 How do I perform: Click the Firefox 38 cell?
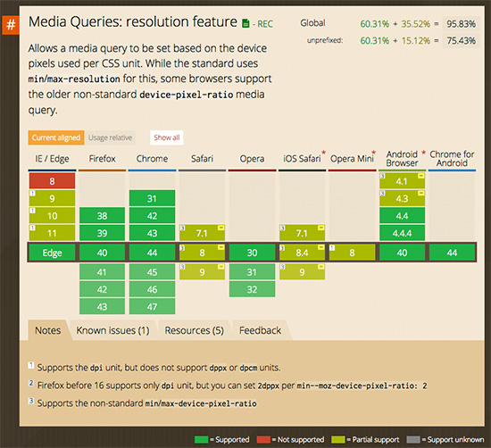click(102, 216)
